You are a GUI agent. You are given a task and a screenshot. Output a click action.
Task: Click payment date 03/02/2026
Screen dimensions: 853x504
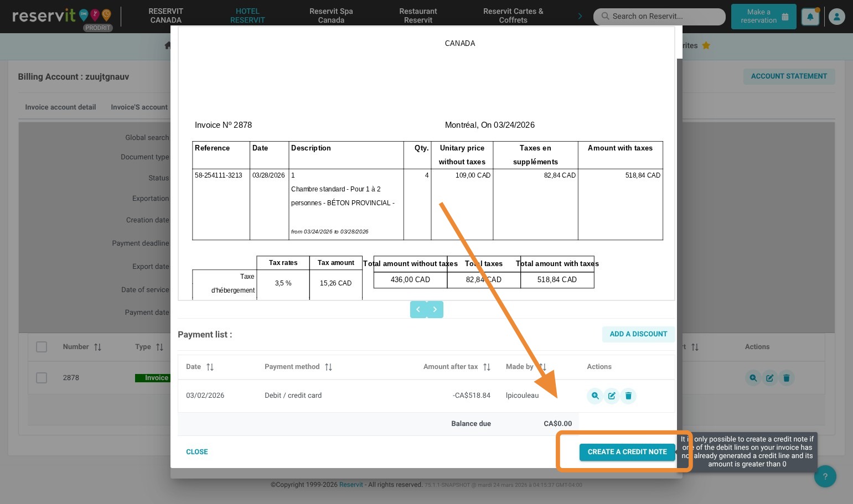(205, 396)
